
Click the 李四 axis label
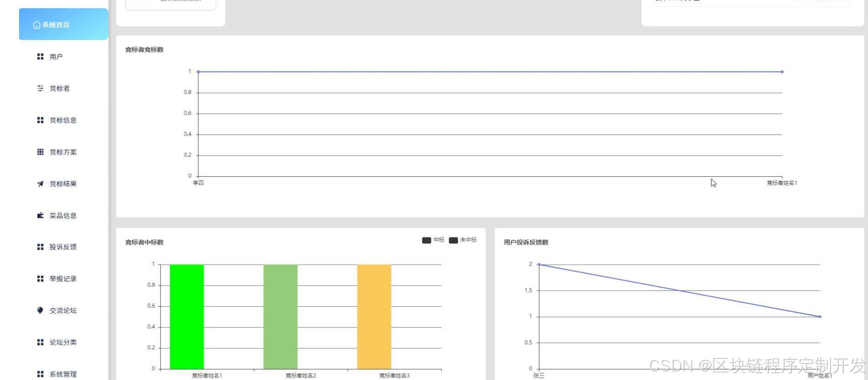198,183
